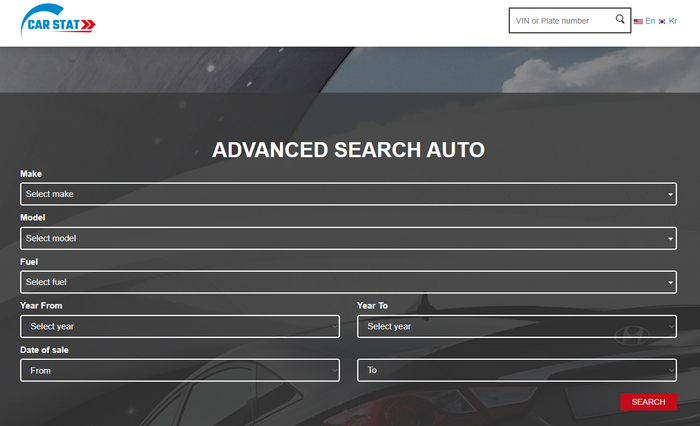Click the red SEARCH button

point(648,402)
